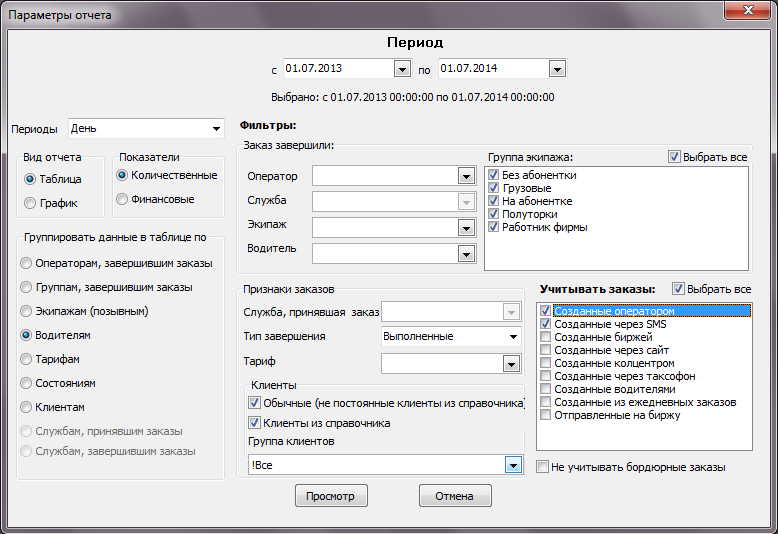Viewport: 778px width, 534px height.
Task: Expand the Оператор filter dropdown
Action: 465,176
